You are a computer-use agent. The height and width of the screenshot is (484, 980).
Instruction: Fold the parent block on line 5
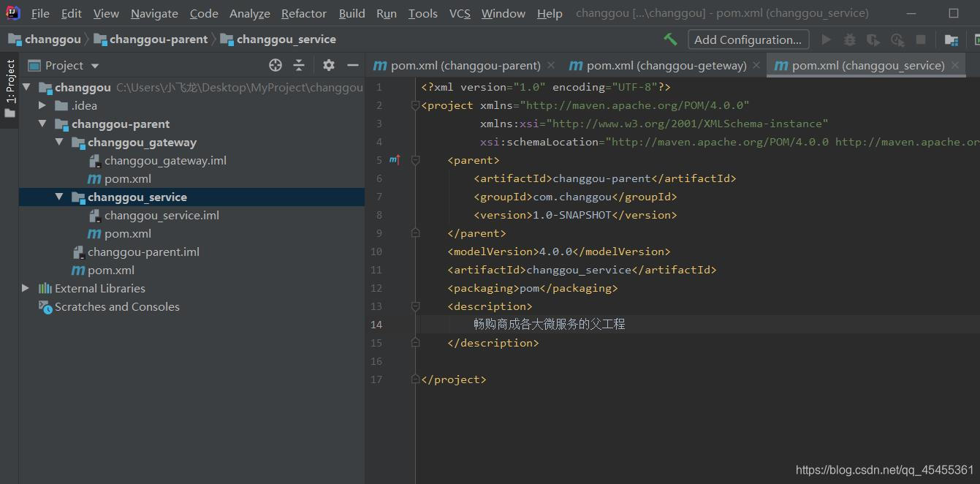[415, 160]
